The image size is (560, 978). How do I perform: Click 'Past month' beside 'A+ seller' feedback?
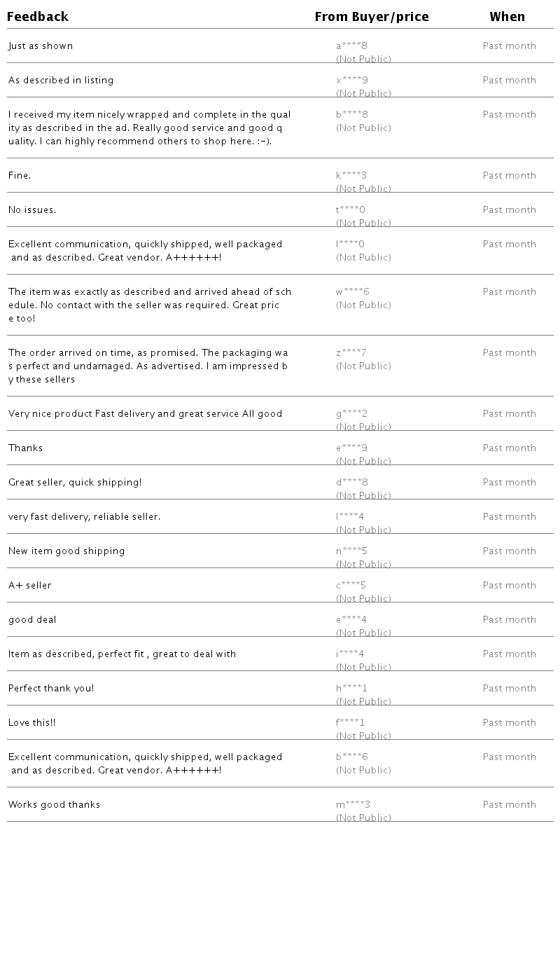(x=510, y=586)
